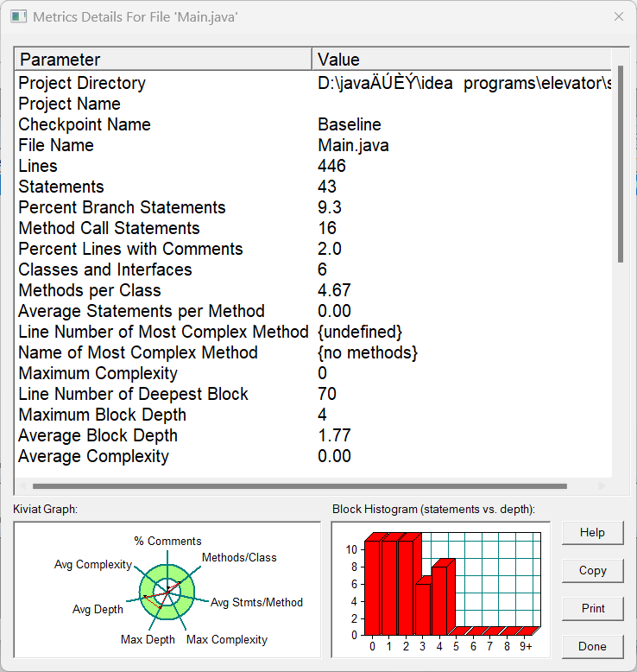
Task: Select the Method Call Statements row
Action: (x=313, y=228)
